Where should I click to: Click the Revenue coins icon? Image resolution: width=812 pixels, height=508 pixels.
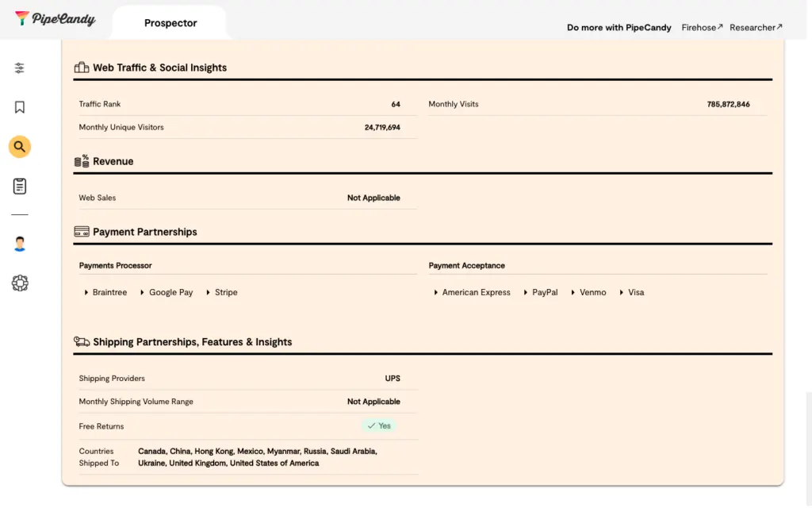(82, 161)
